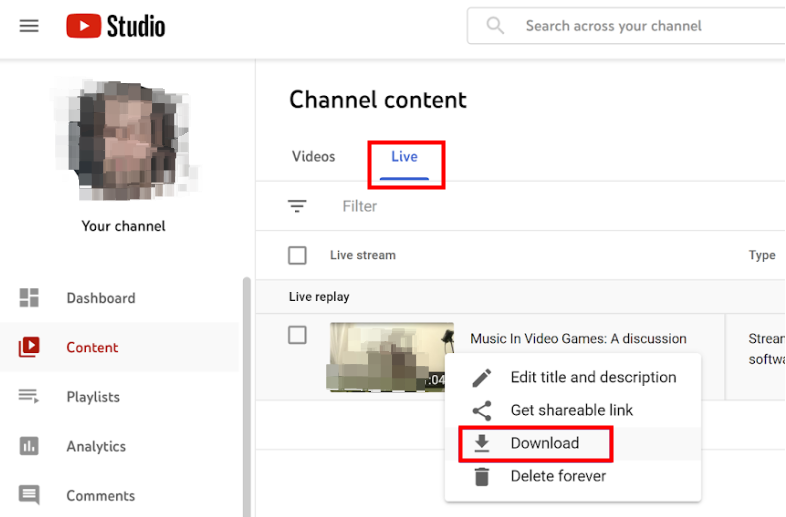This screenshot has width=786, height=517.
Task: Switch to the Live tab
Action: tap(404, 157)
